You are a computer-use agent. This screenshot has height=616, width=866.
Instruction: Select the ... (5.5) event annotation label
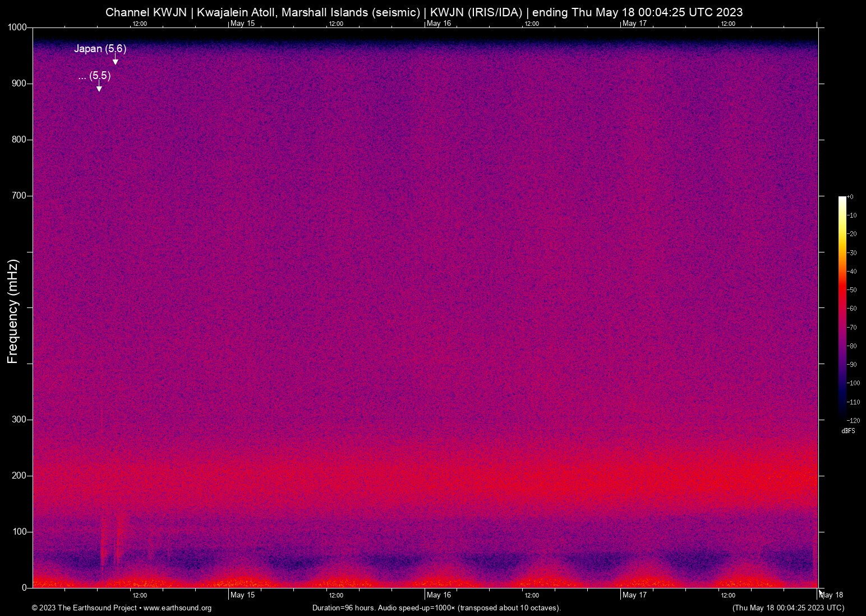click(95, 76)
